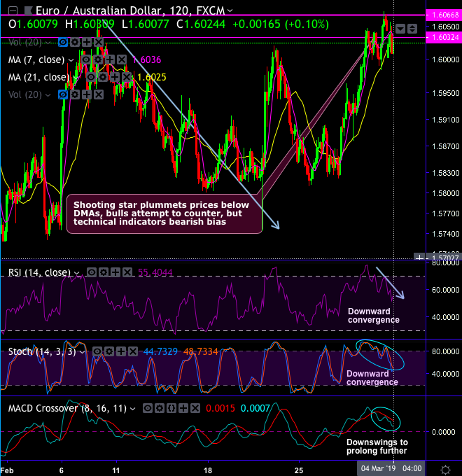
Task: Hide the MA (21, close) line with eye icon
Action: (91, 77)
